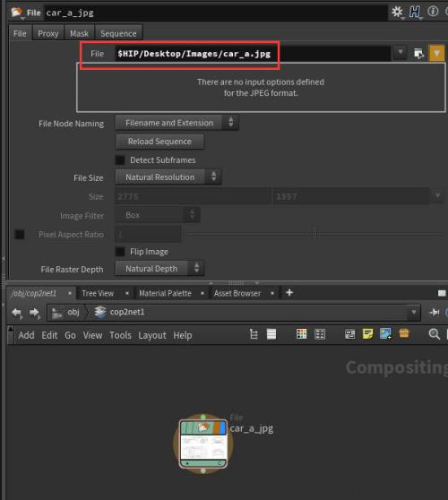The image size is (448, 500).
Task: Click the Pixel Aspect Ratio slider handle
Action: pos(314,234)
